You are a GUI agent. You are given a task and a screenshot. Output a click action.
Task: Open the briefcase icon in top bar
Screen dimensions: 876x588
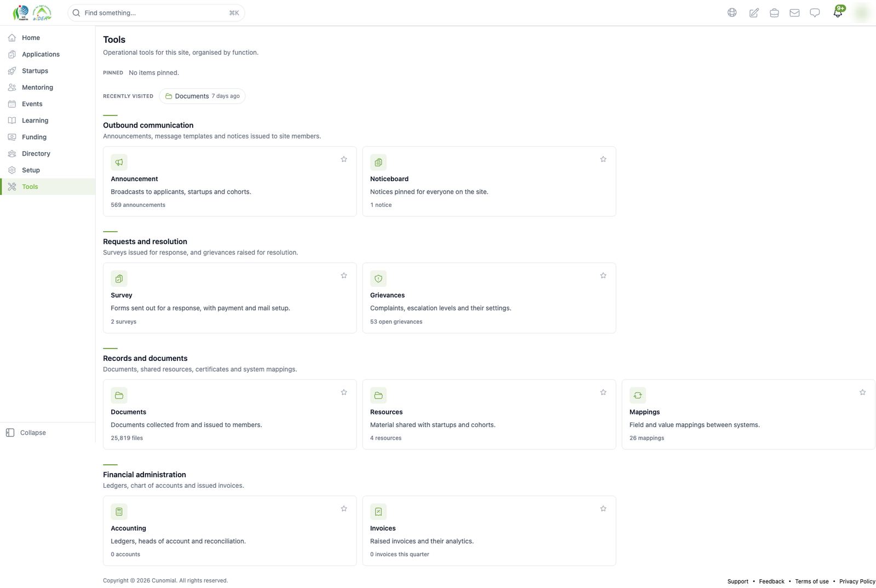[774, 13]
